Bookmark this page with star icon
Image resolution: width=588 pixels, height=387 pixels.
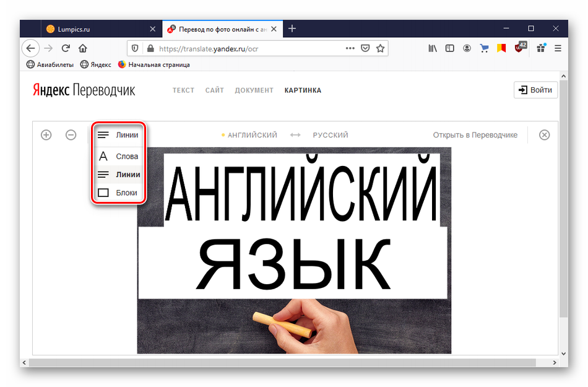pyautogui.click(x=381, y=48)
